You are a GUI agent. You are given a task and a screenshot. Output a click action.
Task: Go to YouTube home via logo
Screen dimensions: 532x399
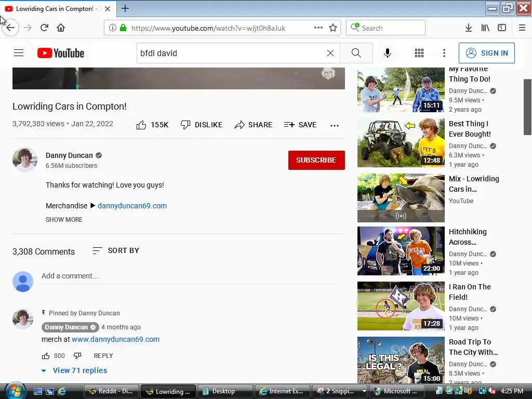tap(61, 53)
